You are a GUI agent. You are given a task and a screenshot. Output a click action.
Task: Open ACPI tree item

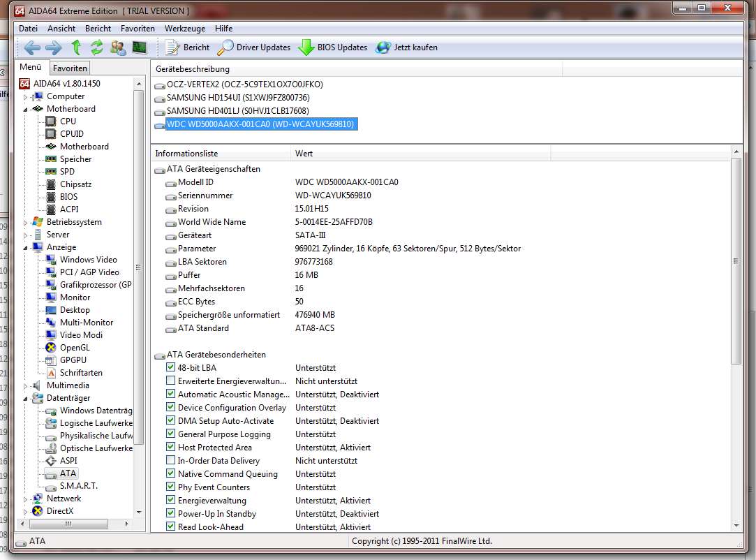click(69, 209)
